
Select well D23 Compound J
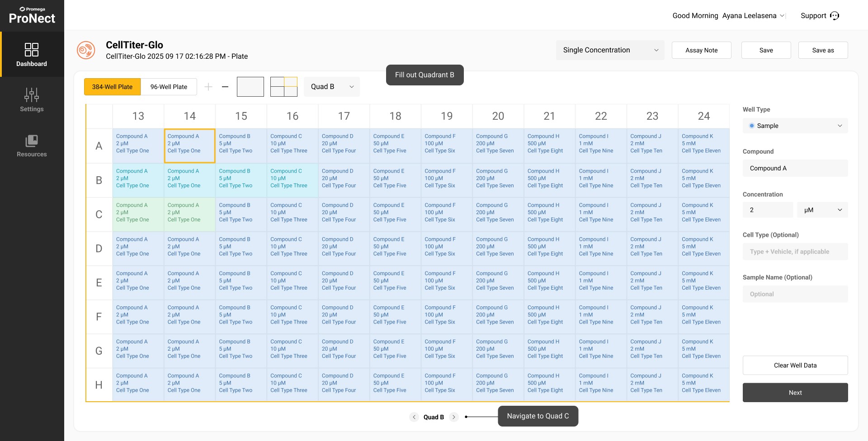tap(652, 249)
